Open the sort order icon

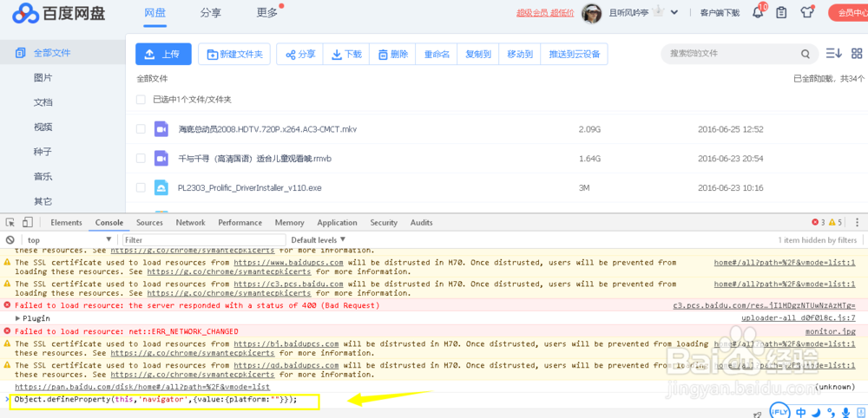pos(833,53)
